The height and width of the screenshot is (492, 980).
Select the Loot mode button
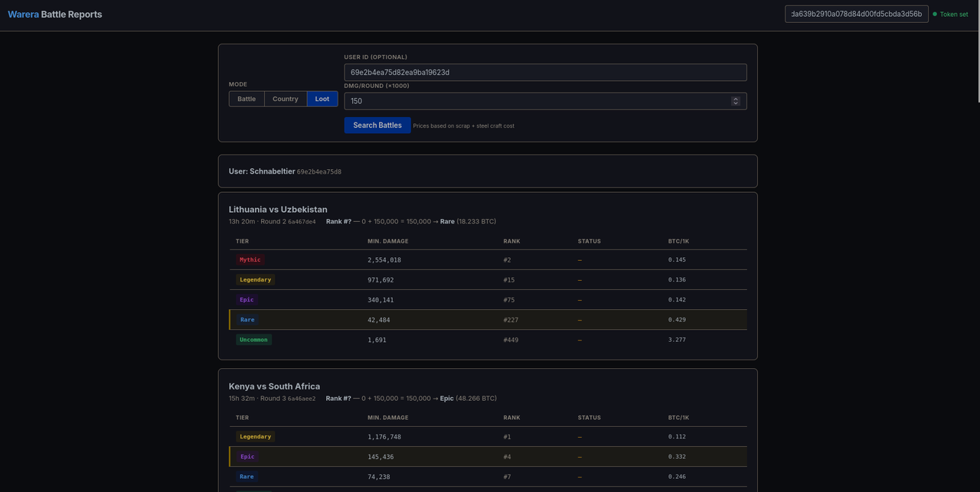(322, 99)
